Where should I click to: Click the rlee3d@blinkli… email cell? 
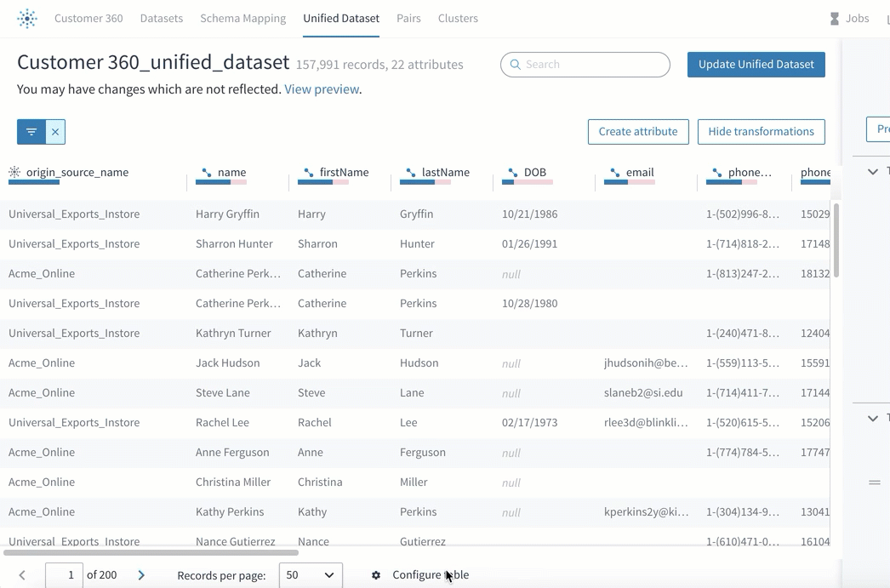(x=646, y=422)
